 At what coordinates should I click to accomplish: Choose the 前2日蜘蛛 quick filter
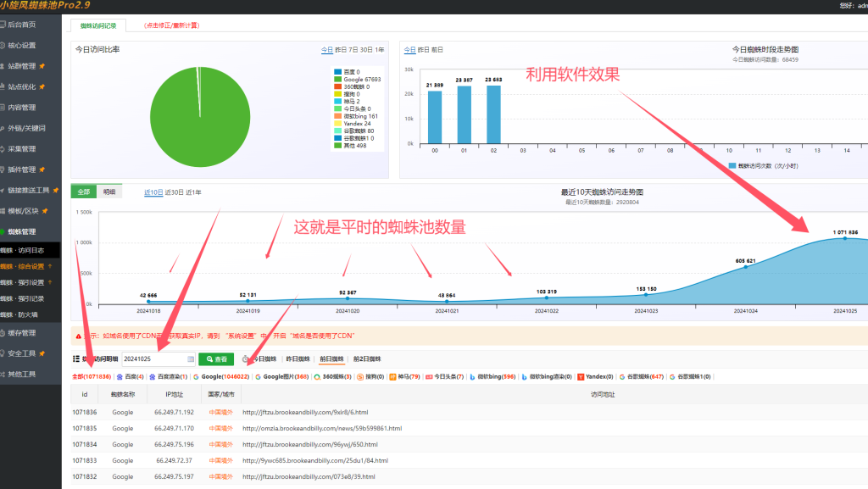coord(367,359)
